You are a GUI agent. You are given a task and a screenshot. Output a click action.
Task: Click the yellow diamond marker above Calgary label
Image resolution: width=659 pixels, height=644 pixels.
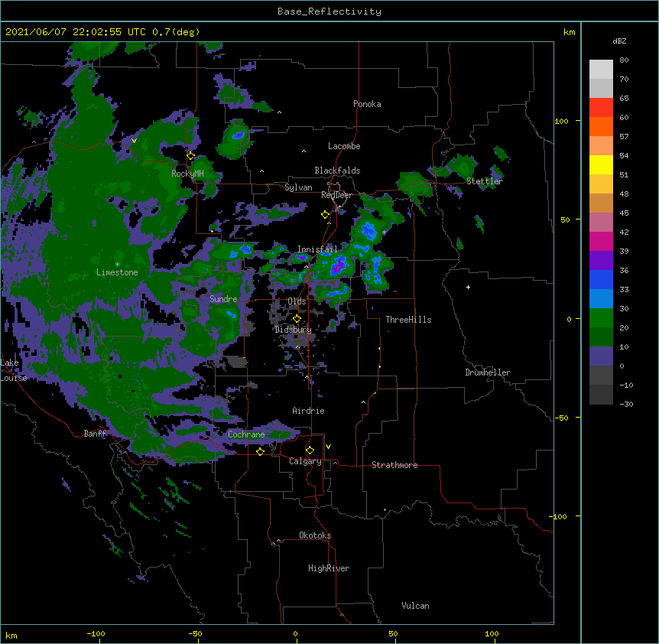coord(310,450)
